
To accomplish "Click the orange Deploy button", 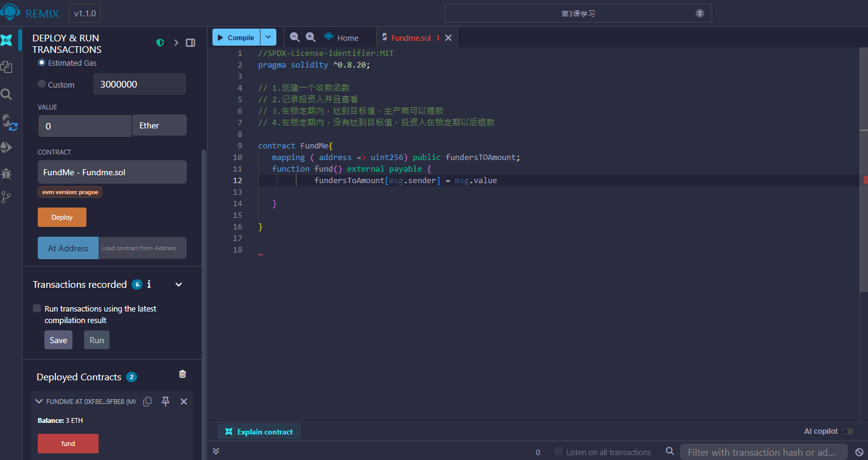I will coord(62,217).
